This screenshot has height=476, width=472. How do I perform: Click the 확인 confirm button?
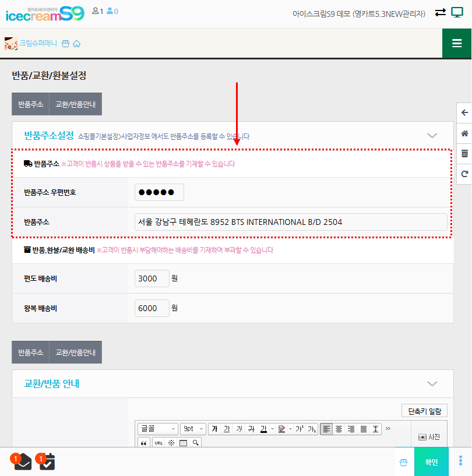(x=431, y=462)
